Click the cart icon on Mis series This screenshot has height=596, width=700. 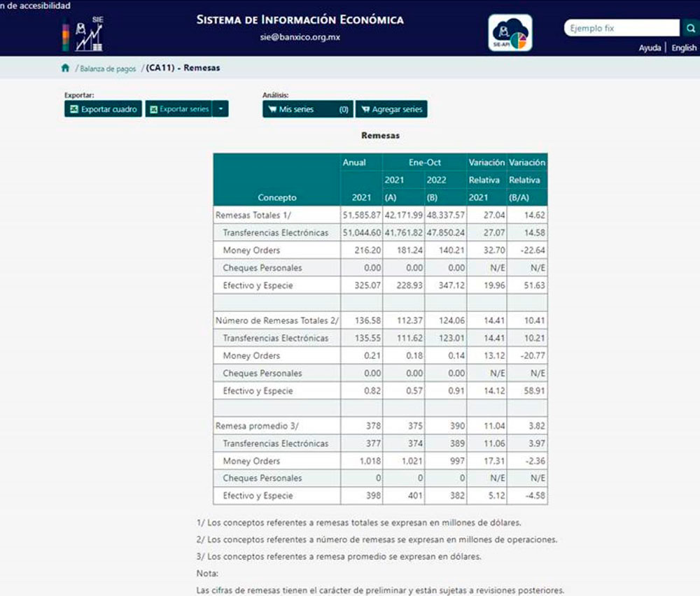click(x=272, y=109)
